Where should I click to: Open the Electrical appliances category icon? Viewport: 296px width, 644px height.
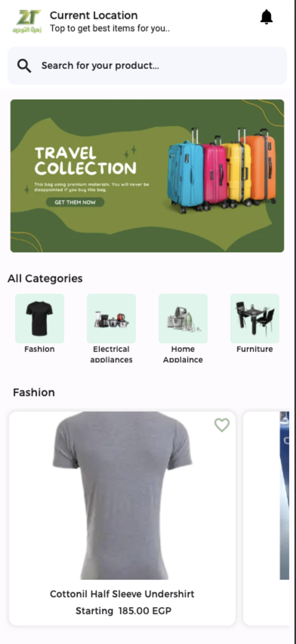tap(111, 318)
